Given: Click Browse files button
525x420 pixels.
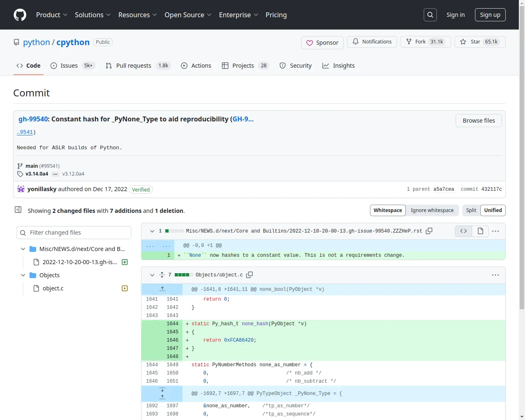Looking at the screenshot, I should [479, 121].
